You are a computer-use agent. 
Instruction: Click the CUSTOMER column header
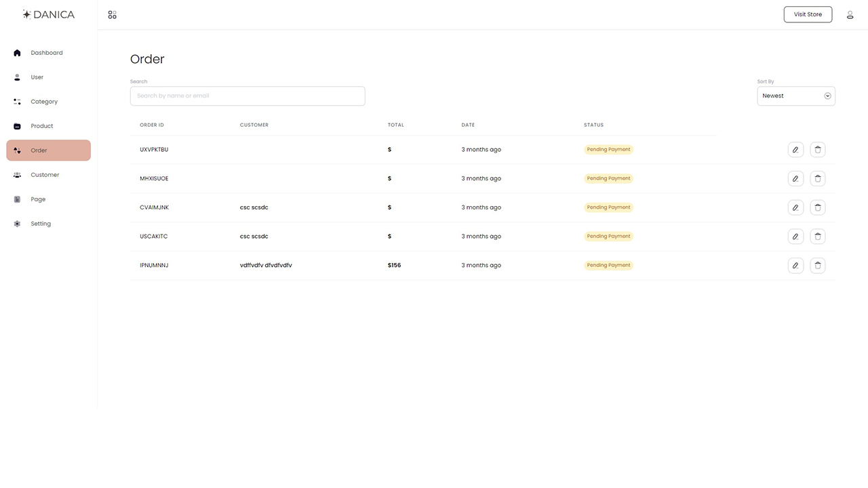coord(254,125)
